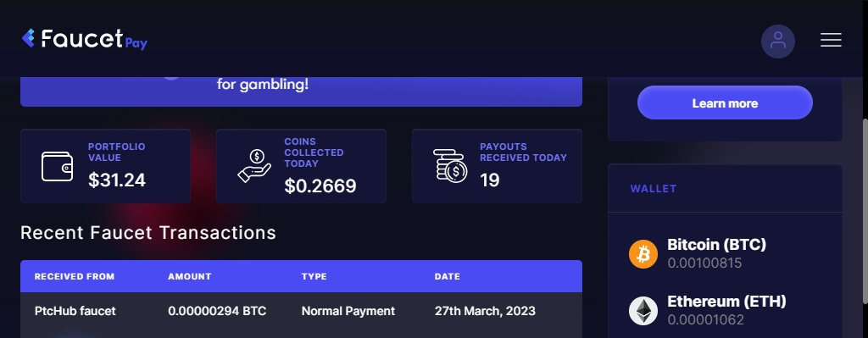Select the Ethereum (ETH) wallet entry
This screenshot has height=338, width=868.
click(x=725, y=310)
